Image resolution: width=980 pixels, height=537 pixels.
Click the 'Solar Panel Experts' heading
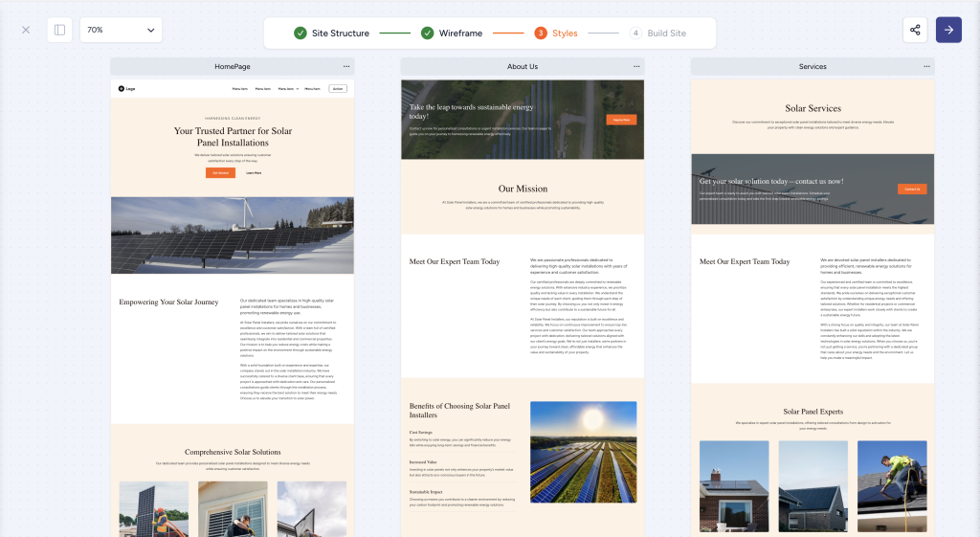tap(813, 412)
